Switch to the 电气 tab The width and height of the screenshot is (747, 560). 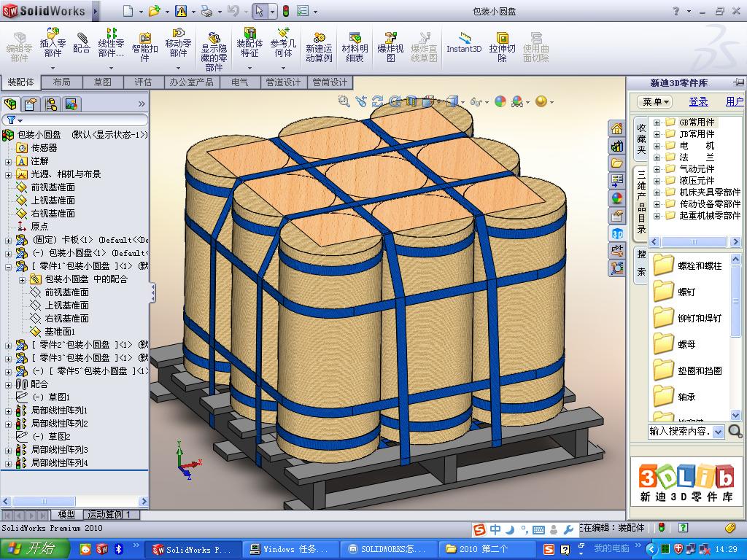click(239, 82)
